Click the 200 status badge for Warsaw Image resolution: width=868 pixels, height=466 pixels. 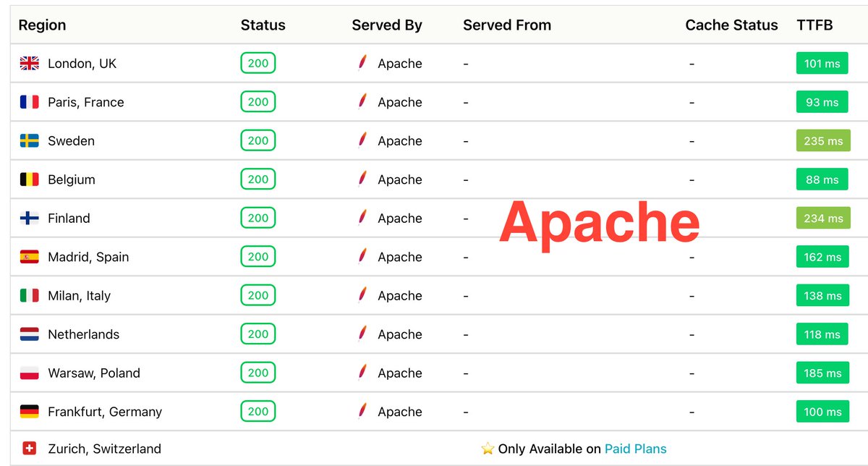tap(258, 373)
